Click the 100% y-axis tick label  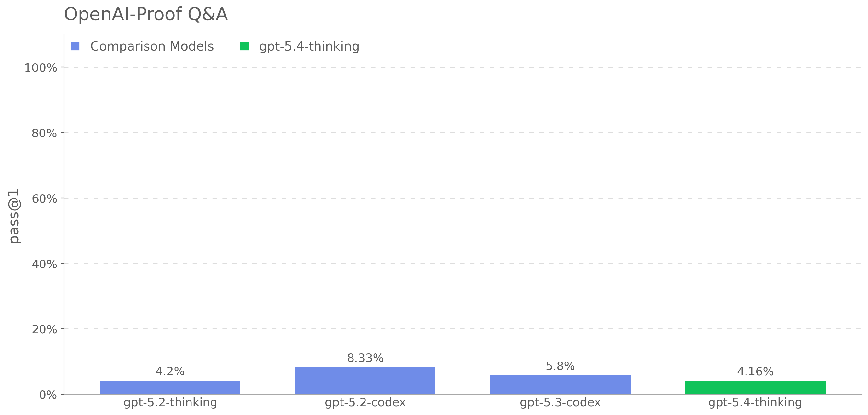pyautogui.click(x=41, y=68)
